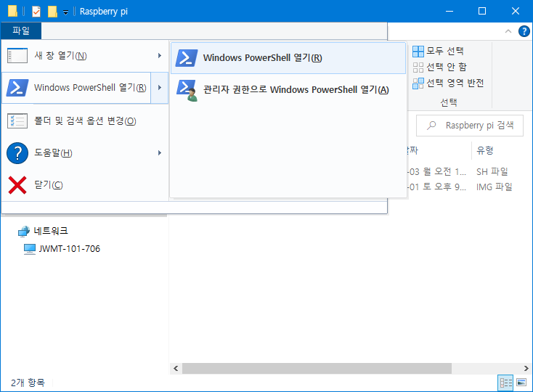The height and width of the screenshot is (392, 533).
Task: Click the horizontal scrollbar right arrow
Action: pos(526,368)
